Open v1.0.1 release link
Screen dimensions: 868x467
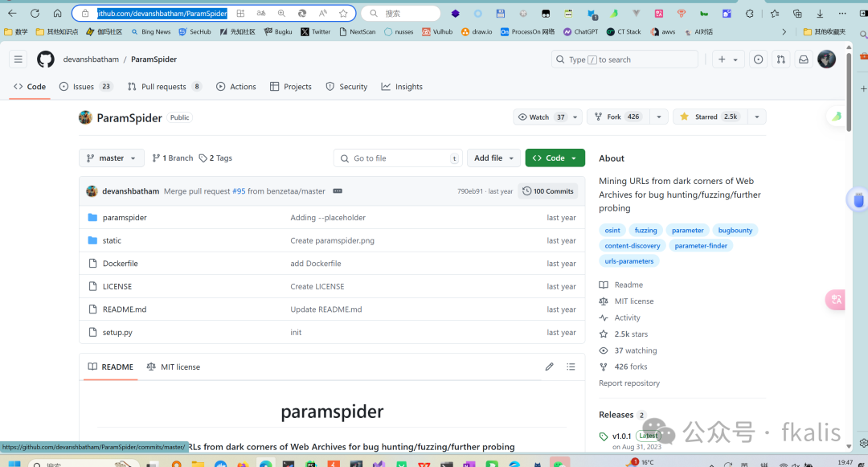[621, 436]
